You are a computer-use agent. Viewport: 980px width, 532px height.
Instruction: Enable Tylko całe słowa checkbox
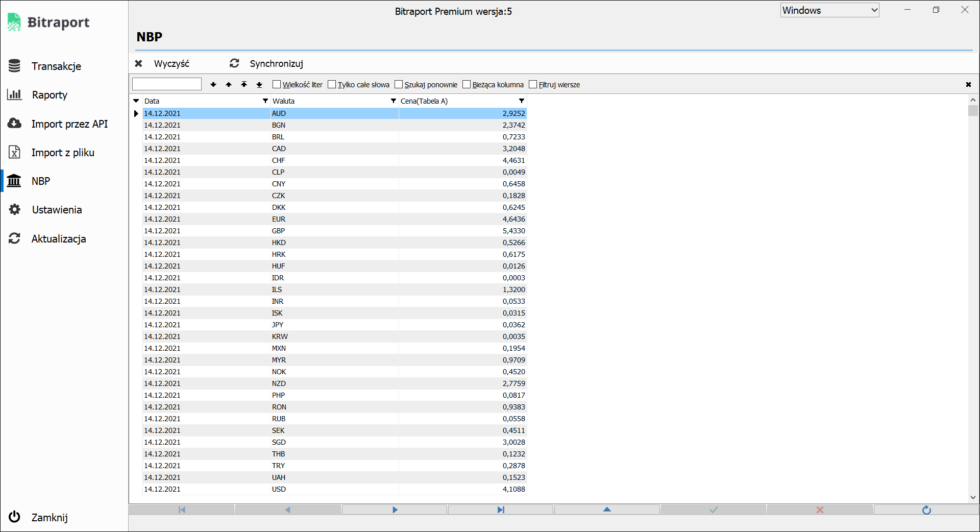point(332,84)
